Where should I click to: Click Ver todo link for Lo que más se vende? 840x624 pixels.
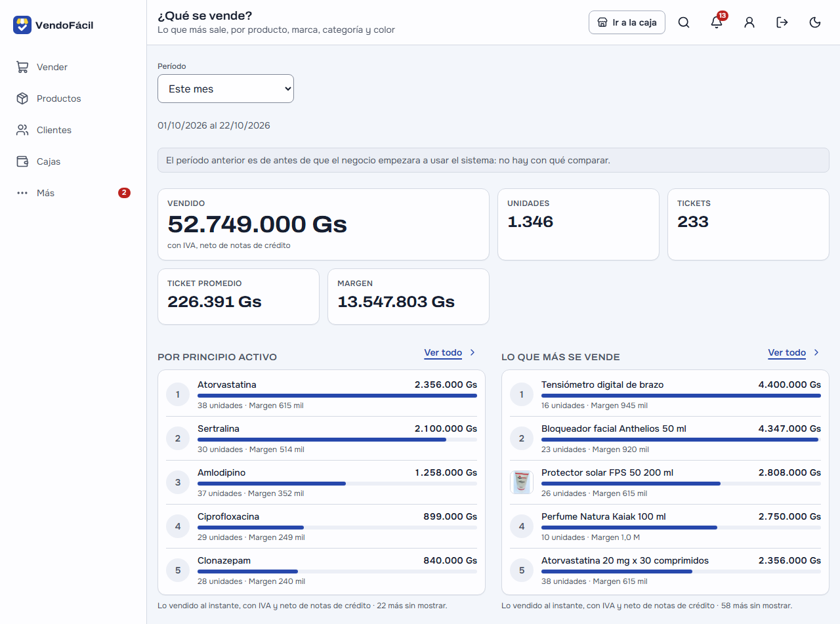tap(787, 352)
